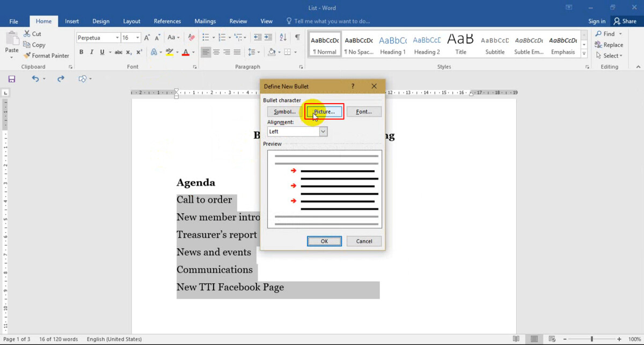
Task: Toggle Show/Hide paragraph marks icon
Action: click(297, 38)
